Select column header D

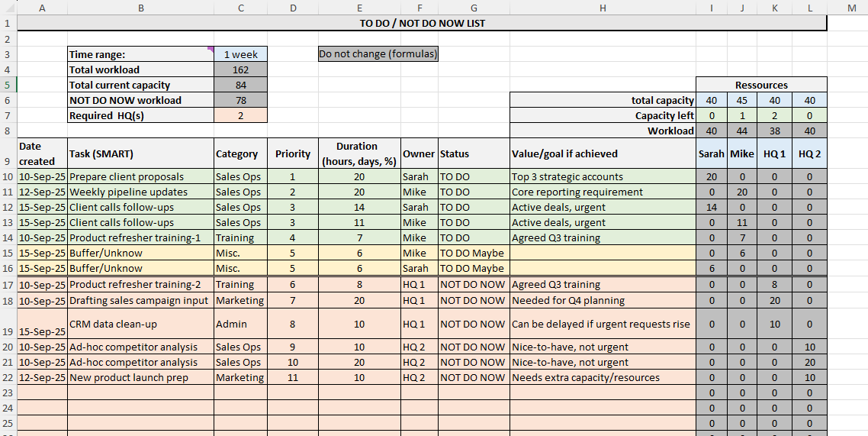click(x=293, y=8)
